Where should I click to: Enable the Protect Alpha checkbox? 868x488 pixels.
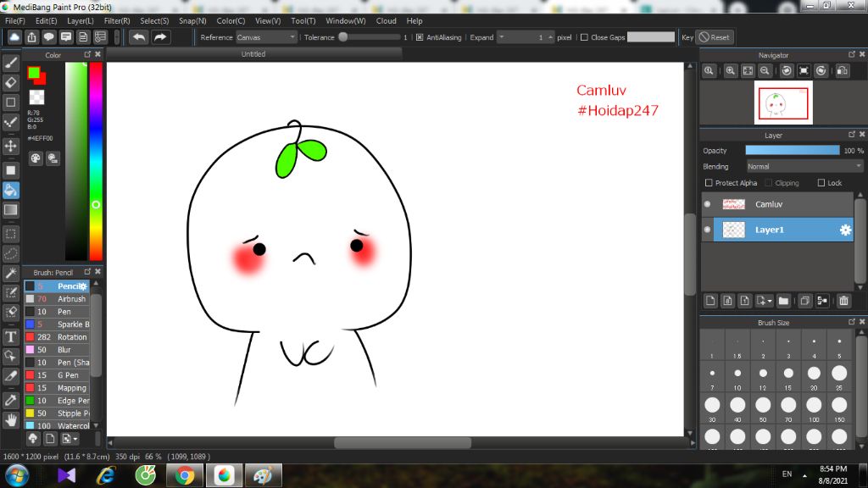point(709,183)
